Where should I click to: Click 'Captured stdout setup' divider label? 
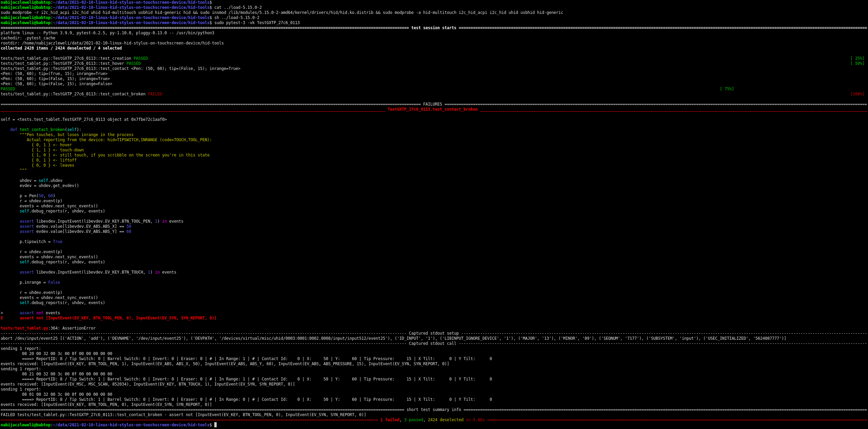click(x=433, y=333)
